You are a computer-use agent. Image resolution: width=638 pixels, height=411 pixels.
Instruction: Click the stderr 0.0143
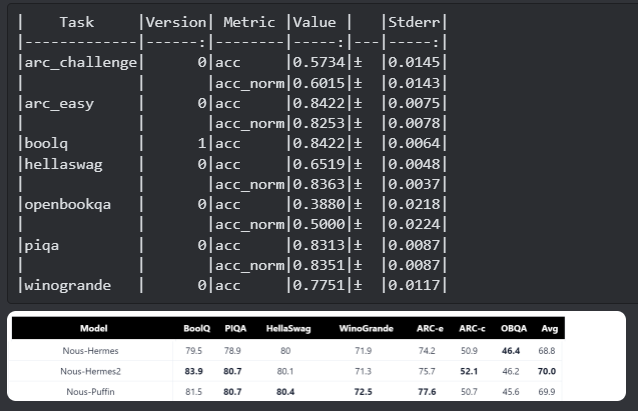[x=414, y=83]
